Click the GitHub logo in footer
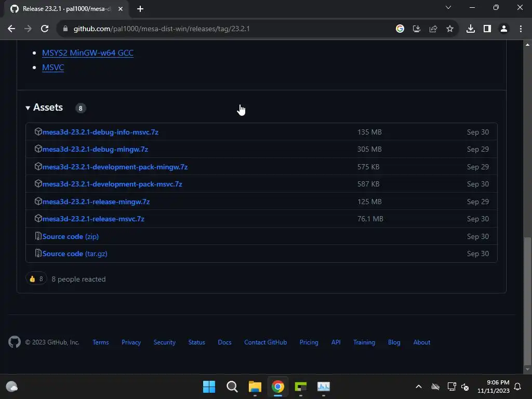The image size is (532, 399). (14, 342)
